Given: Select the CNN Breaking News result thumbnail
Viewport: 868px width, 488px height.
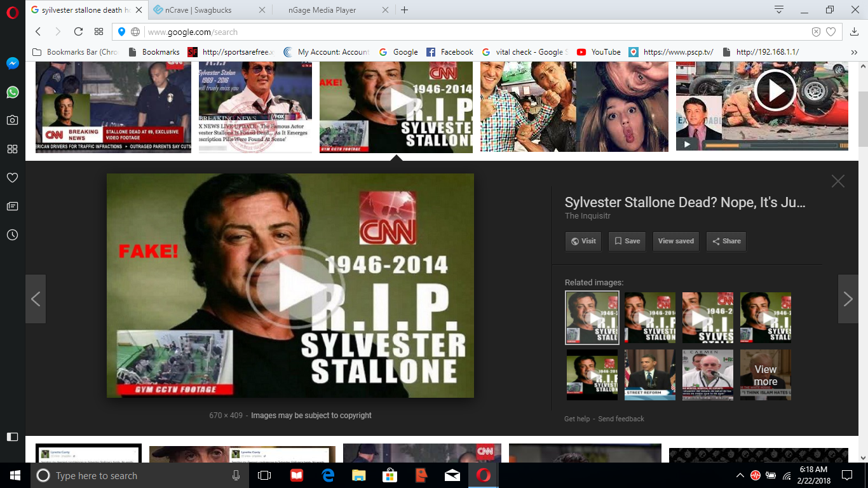Looking at the screenshot, I should click(x=113, y=107).
